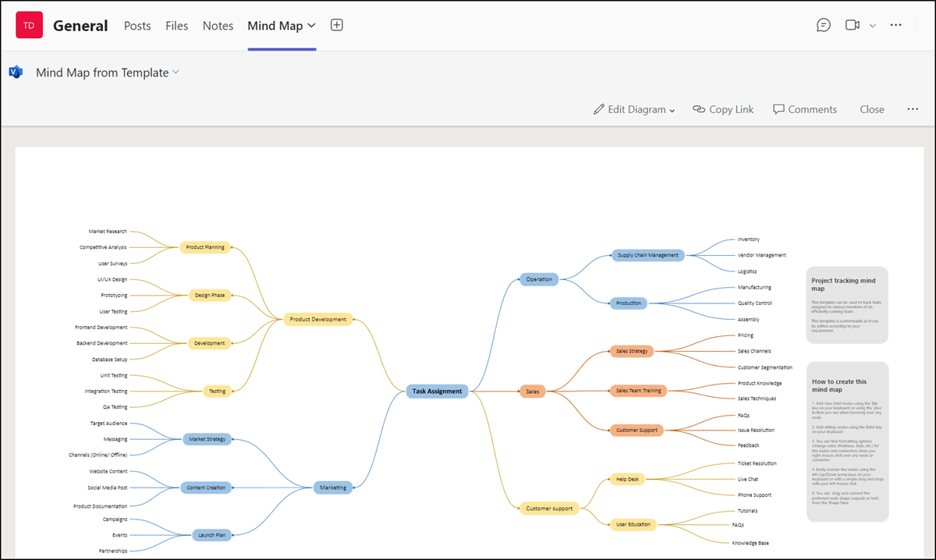Select the Task Assignment central node

click(x=437, y=392)
